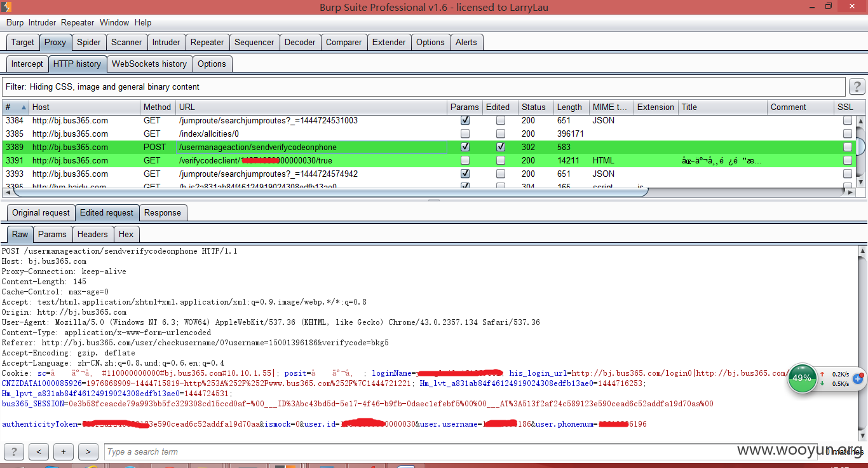
Task: Toggle Edited checkbox for row 3393
Action: pos(501,174)
